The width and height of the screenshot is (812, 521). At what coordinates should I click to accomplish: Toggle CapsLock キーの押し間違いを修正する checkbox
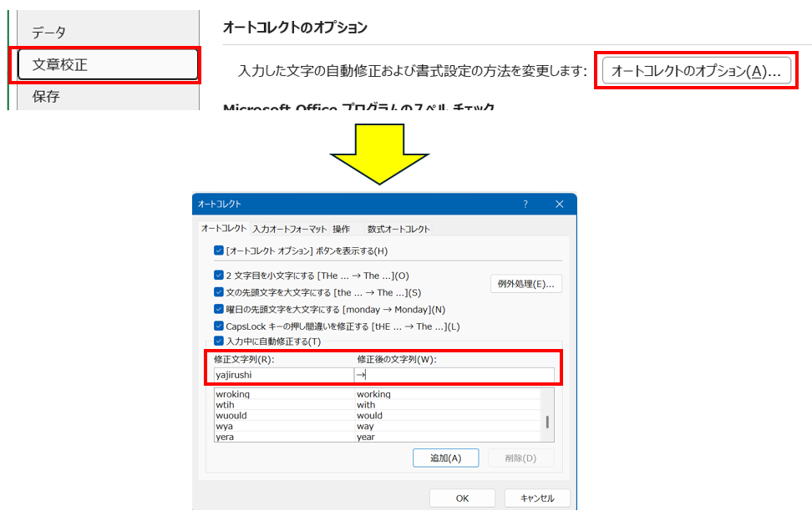219,326
